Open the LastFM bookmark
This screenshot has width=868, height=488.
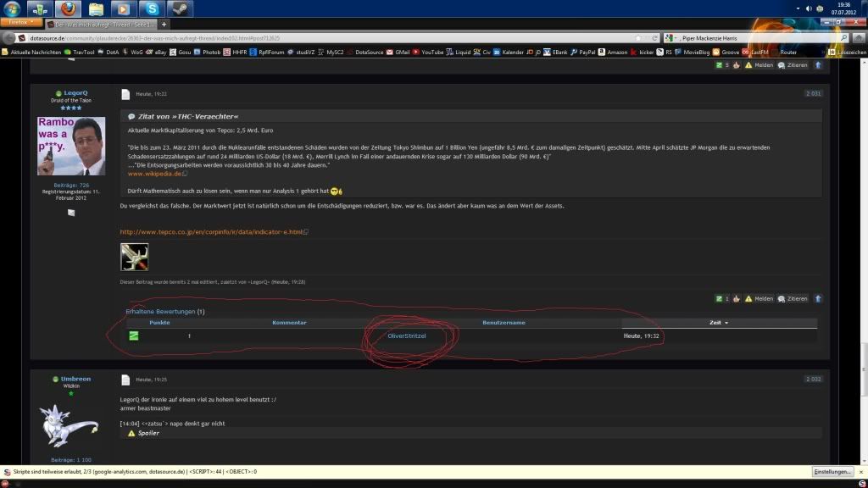[x=755, y=52]
